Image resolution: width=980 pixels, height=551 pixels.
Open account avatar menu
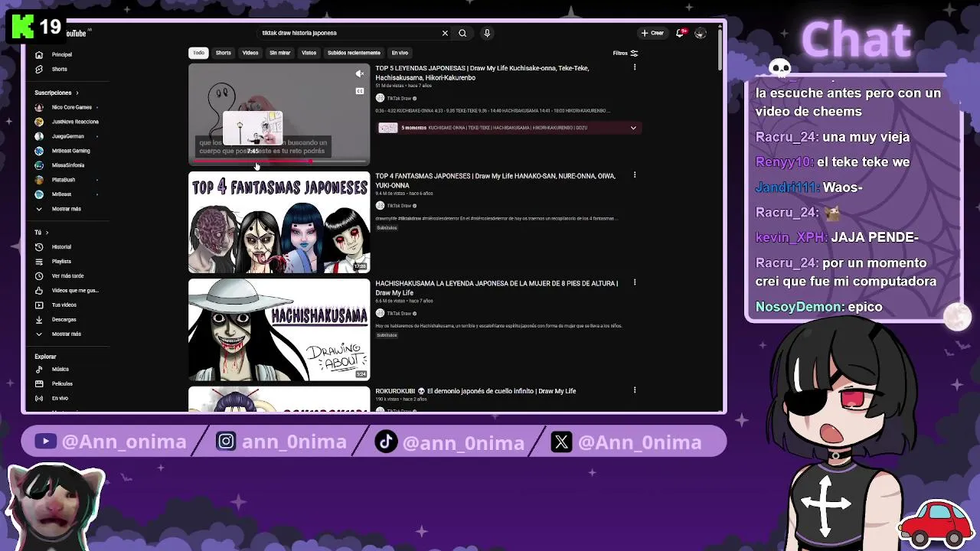point(700,33)
